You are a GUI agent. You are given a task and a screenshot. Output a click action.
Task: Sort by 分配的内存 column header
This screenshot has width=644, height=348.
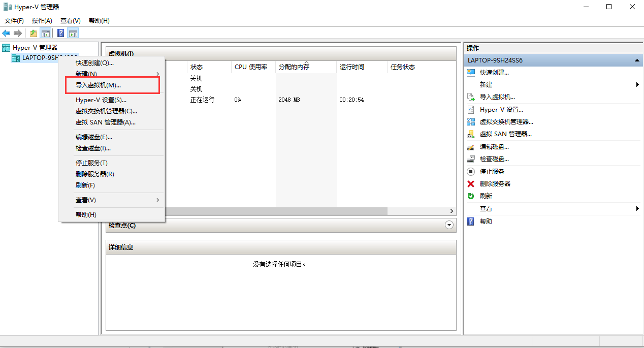click(x=306, y=67)
